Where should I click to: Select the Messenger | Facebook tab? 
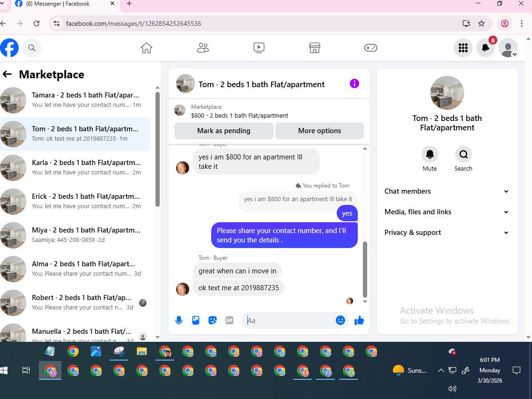(x=65, y=4)
